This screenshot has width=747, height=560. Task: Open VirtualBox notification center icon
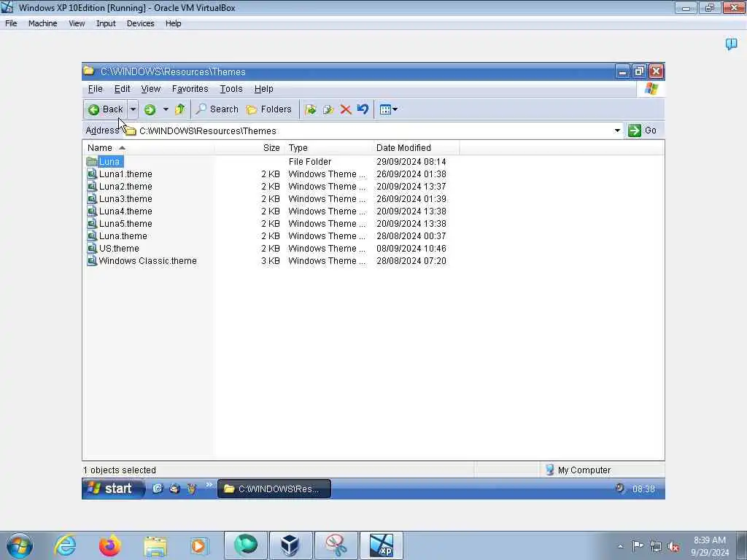(x=731, y=44)
